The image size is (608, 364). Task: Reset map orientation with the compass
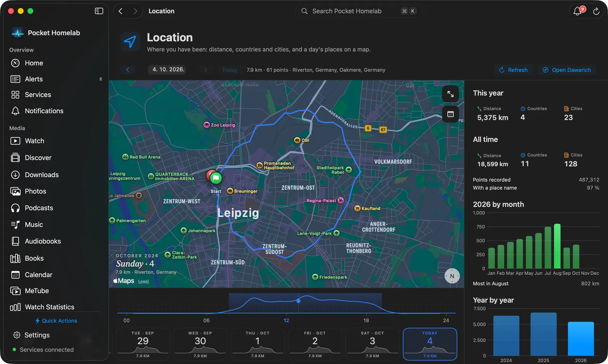coord(452,276)
